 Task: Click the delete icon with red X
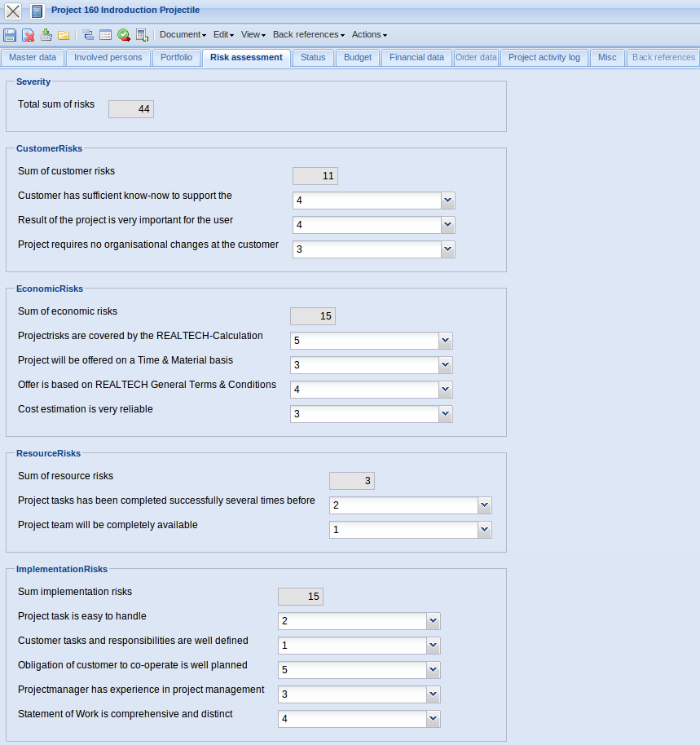click(x=28, y=35)
